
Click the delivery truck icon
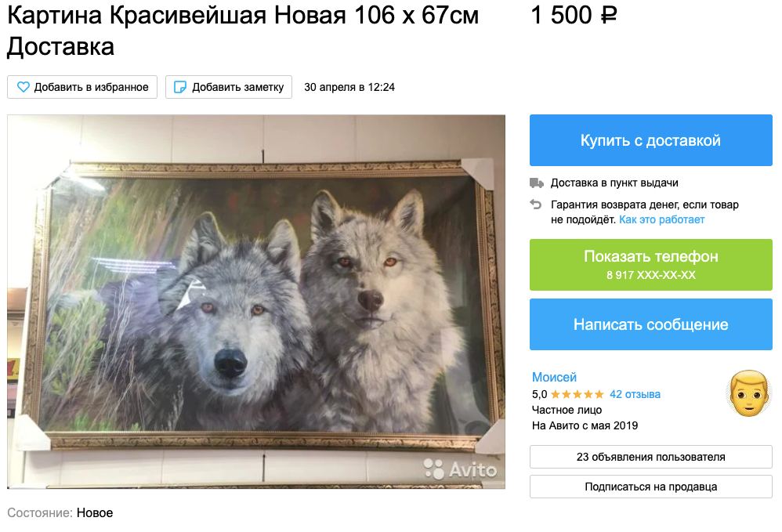click(x=536, y=183)
